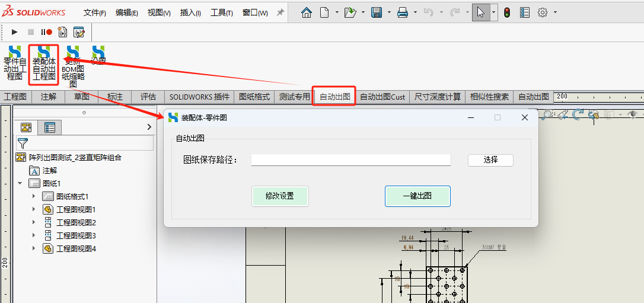Screen dimensions: 644x303
Task: Click the Print icon in toolbar
Action: pyautogui.click(x=403, y=12)
